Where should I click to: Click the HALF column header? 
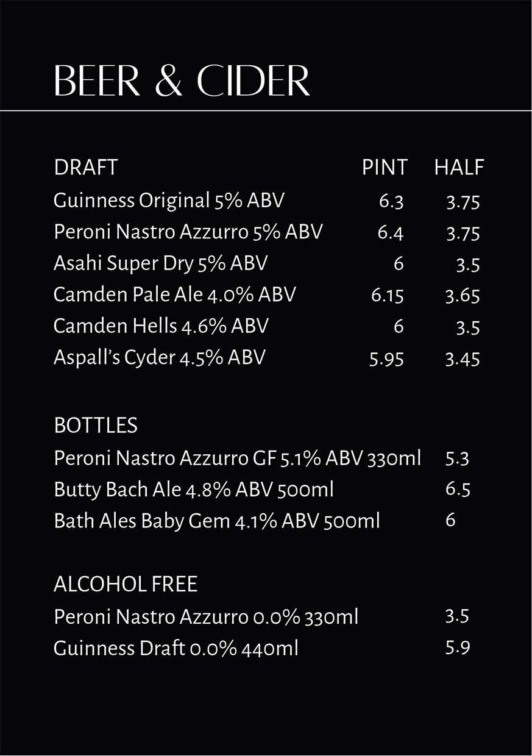point(459,167)
